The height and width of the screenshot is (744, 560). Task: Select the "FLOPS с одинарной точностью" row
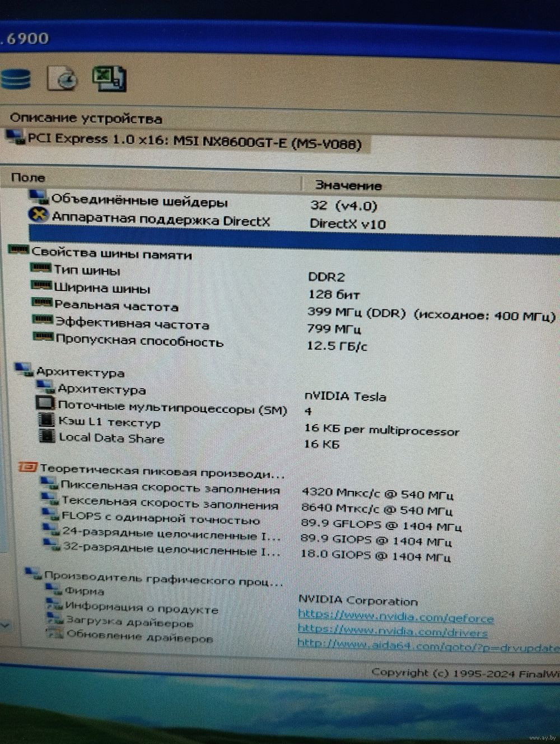click(x=160, y=519)
